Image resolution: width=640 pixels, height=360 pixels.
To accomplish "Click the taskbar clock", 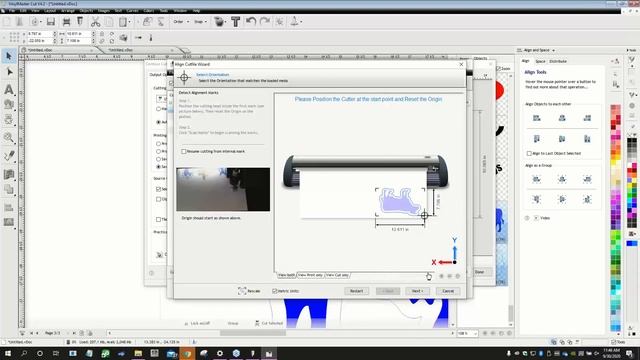I will point(611,353).
